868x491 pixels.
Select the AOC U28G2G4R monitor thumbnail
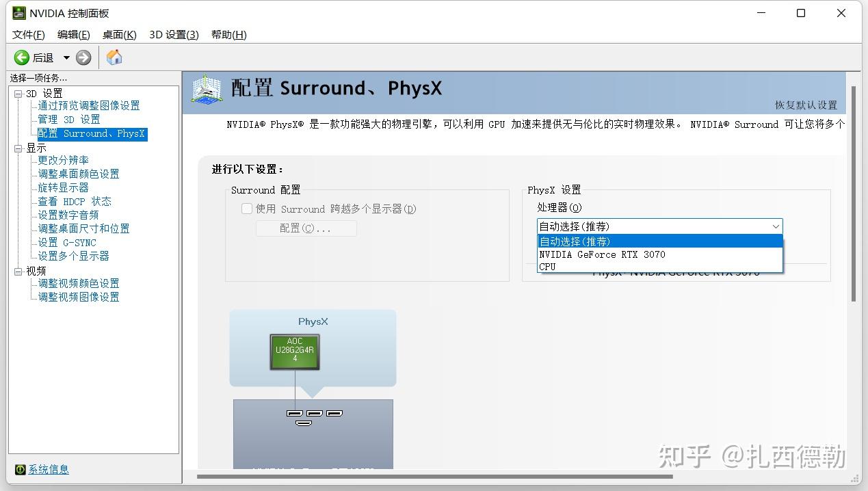(294, 351)
